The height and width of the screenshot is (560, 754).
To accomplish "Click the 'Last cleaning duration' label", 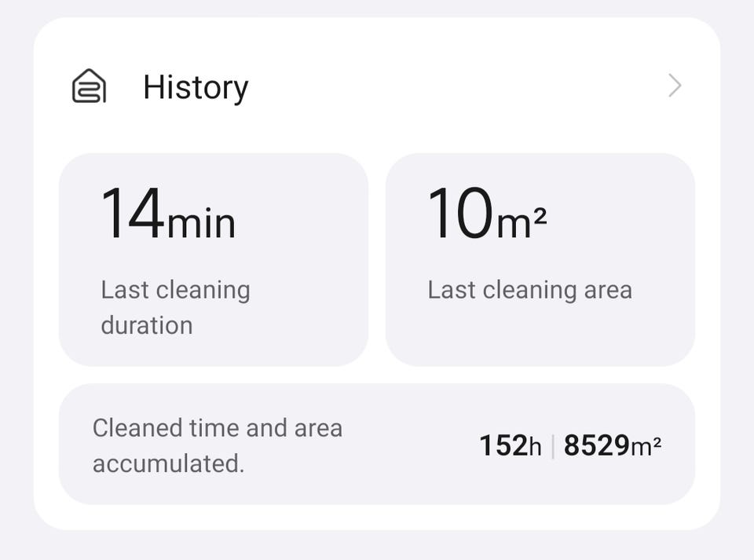I will 175,290.
